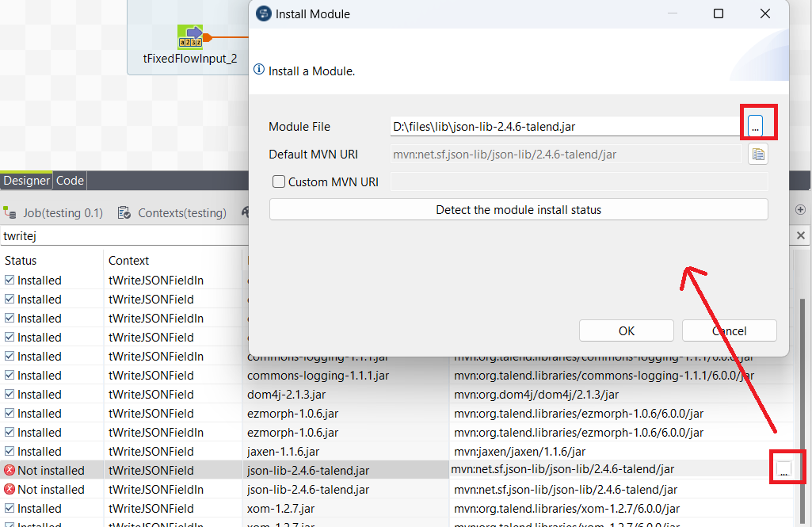Confirm the module install with OK
This screenshot has height=527, width=812.
tap(626, 330)
